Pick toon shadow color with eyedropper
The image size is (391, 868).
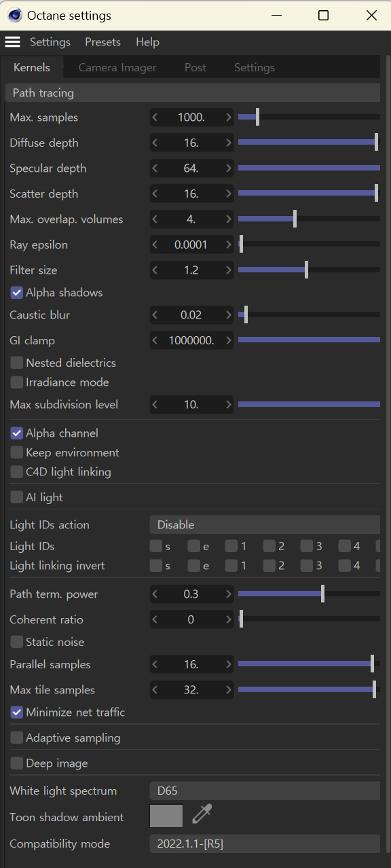point(202,814)
